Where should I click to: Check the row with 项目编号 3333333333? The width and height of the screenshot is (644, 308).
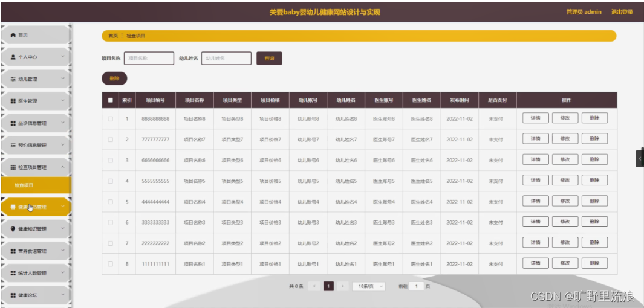pyautogui.click(x=110, y=223)
